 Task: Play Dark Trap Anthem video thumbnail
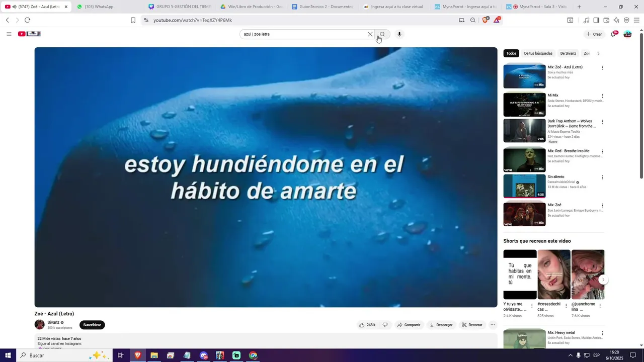click(524, 131)
